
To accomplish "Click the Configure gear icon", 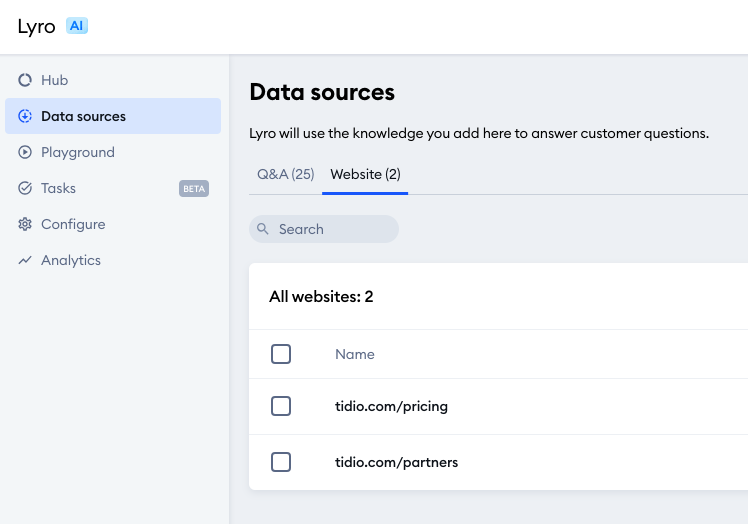I will pyautogui.click(x=25, y=224).
